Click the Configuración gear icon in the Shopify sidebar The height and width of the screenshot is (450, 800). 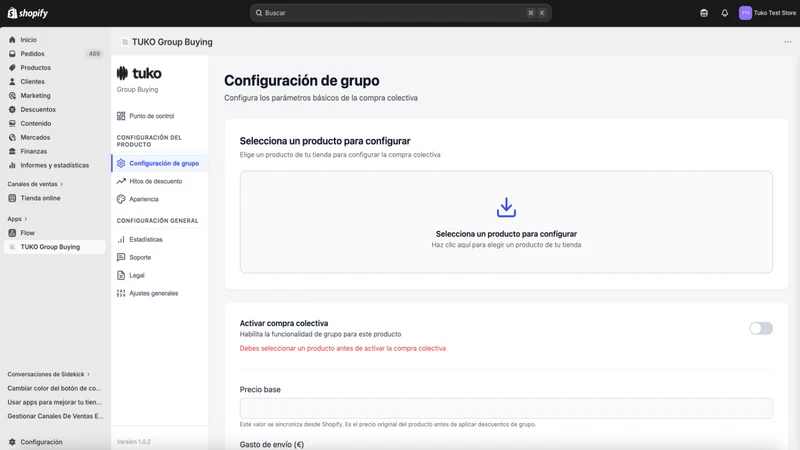[12, 442]
